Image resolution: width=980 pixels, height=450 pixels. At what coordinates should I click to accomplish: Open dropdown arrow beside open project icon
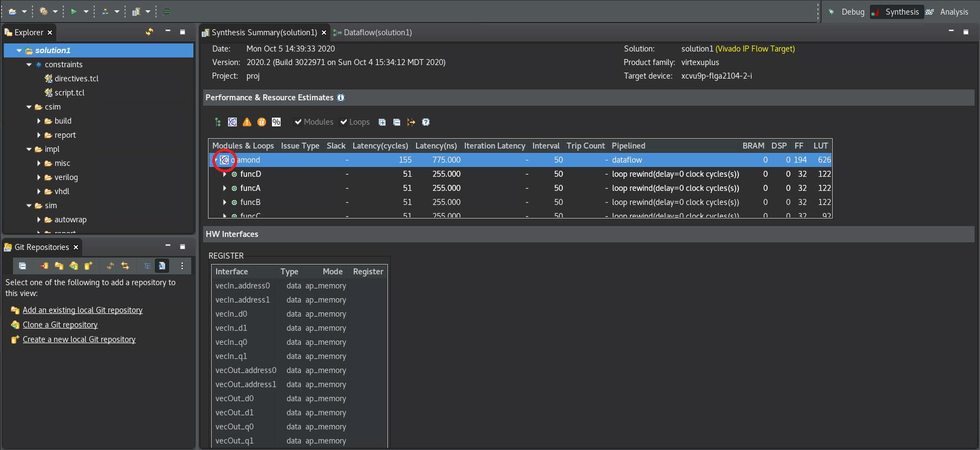pos(24,11)
